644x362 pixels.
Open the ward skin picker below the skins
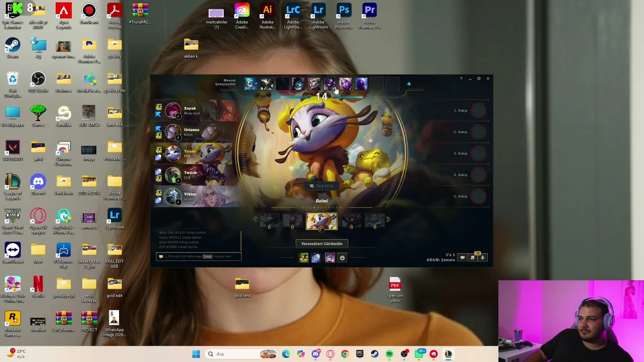(x=330, y=258)
